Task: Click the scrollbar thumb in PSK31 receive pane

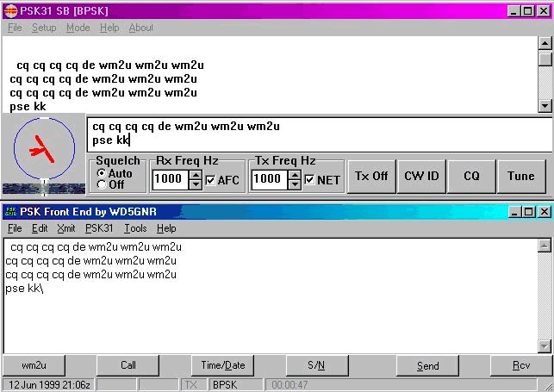Action: [x=545, y=59]
